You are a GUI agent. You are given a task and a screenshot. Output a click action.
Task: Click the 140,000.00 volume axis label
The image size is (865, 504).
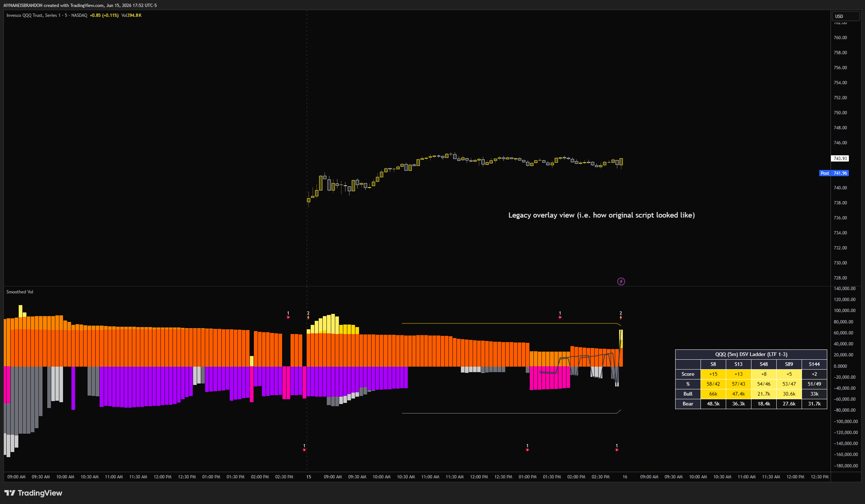pos(844,289)
